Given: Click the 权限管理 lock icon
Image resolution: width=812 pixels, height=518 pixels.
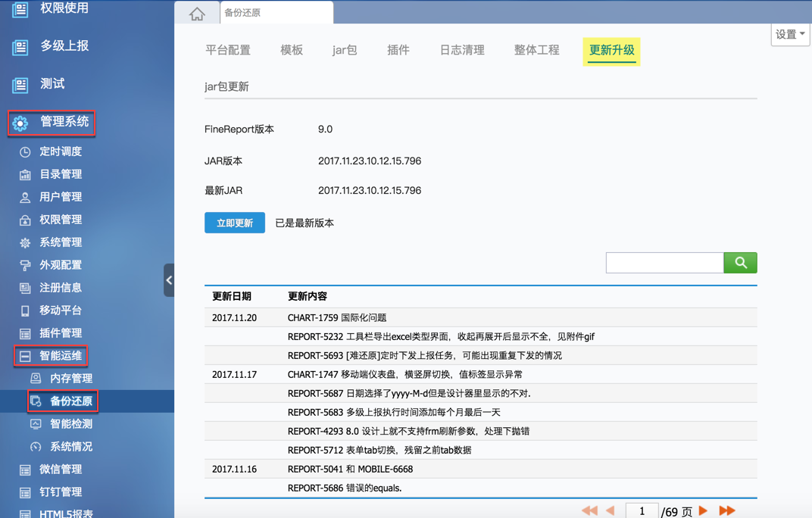Looking at the screenshot, I should [25, 220].
